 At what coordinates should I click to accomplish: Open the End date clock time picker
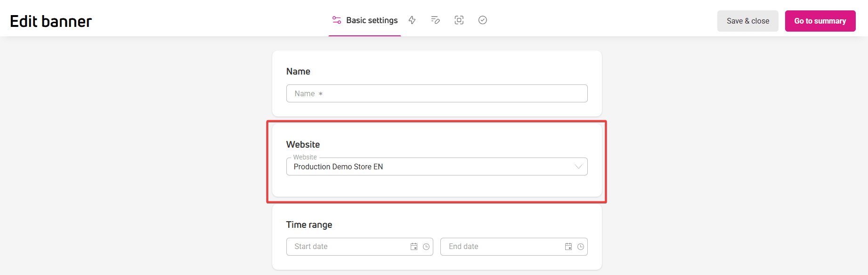pyautogui.click(x=581, y=247)
